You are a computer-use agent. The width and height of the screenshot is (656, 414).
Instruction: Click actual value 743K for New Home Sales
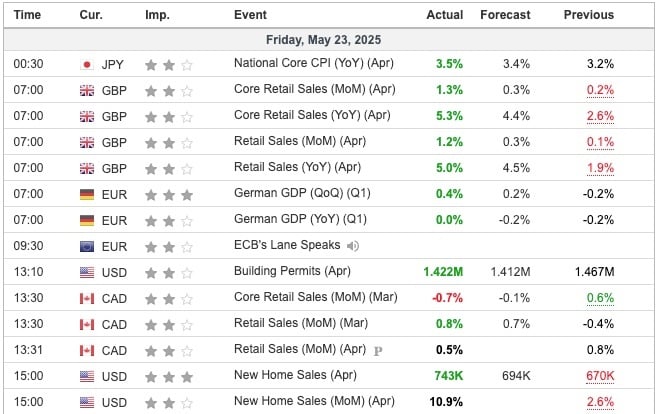(x=448, y=376)
